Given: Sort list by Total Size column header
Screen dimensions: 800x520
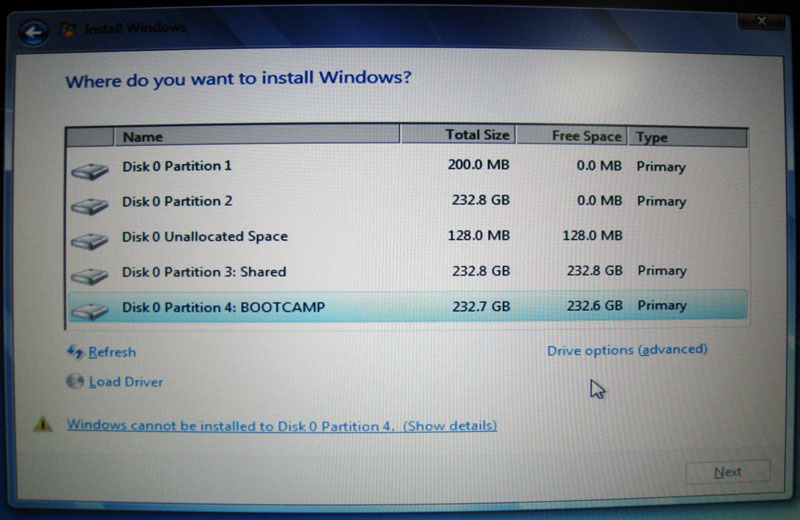Looking at the screenshot, I should pos(458,135).
